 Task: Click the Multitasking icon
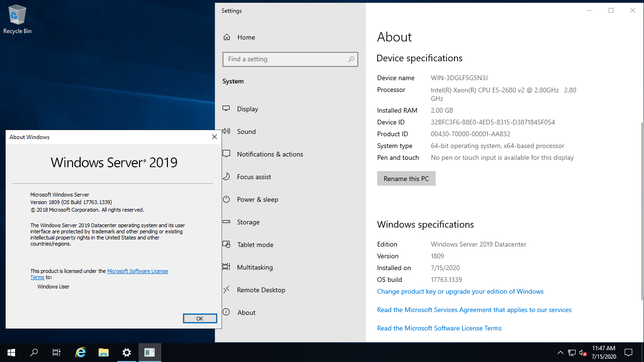tap(226, 267)
